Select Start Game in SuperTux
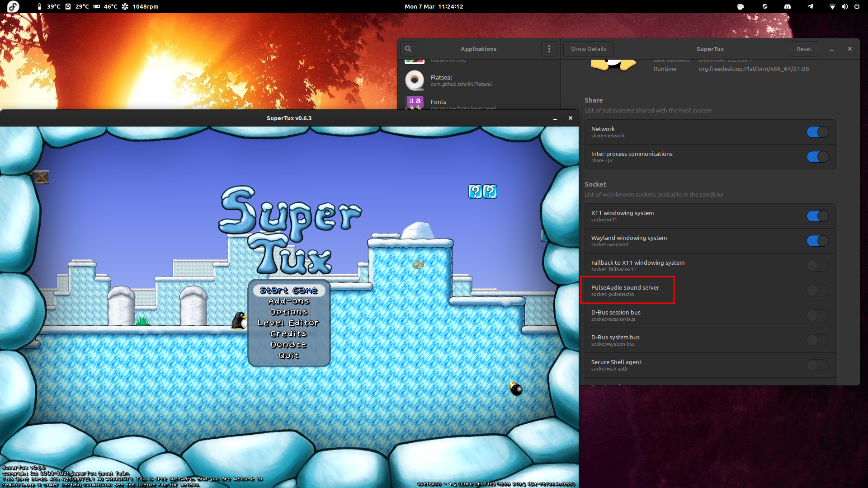This screenshot has width=868, height=488. (x=288, y=291)
